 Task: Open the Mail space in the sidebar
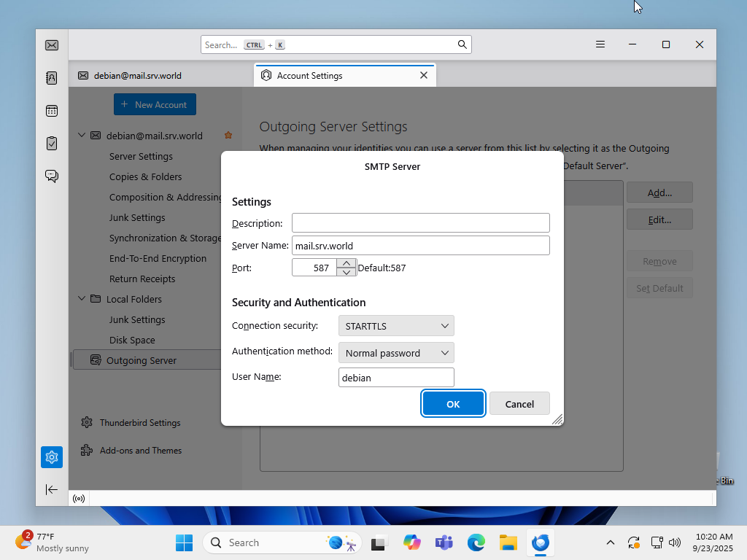click(x=51, y=44)
